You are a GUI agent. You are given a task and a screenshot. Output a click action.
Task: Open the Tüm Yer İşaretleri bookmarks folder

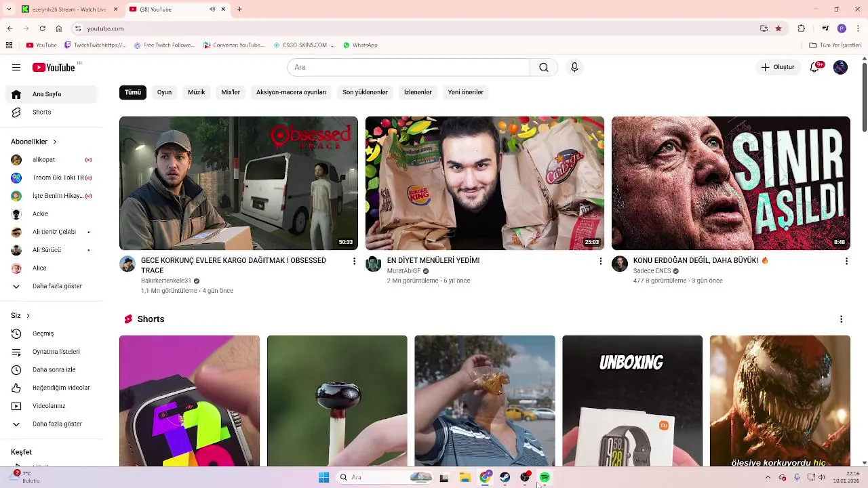(x=835, y=45)
